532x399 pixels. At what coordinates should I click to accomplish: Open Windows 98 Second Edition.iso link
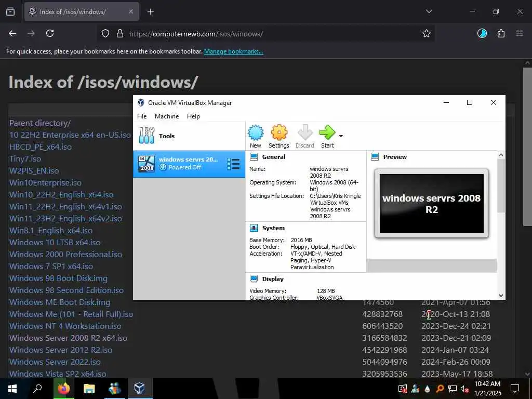point(66,290)
